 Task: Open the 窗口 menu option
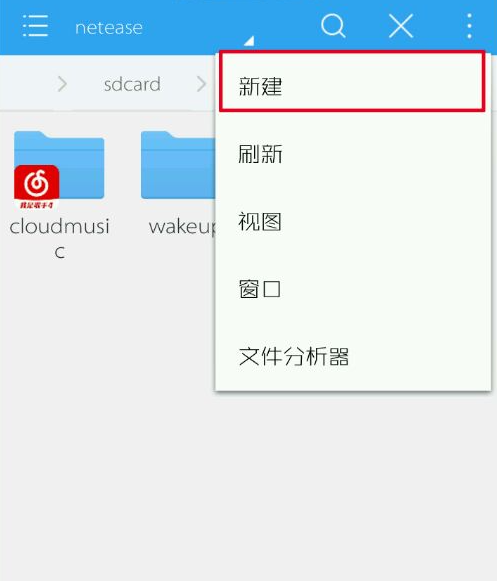point(353,289)
